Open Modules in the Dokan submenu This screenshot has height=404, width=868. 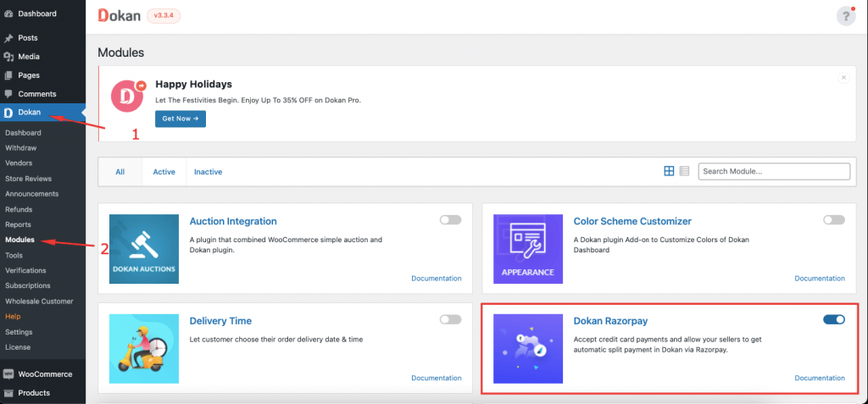tap(19, 240)
